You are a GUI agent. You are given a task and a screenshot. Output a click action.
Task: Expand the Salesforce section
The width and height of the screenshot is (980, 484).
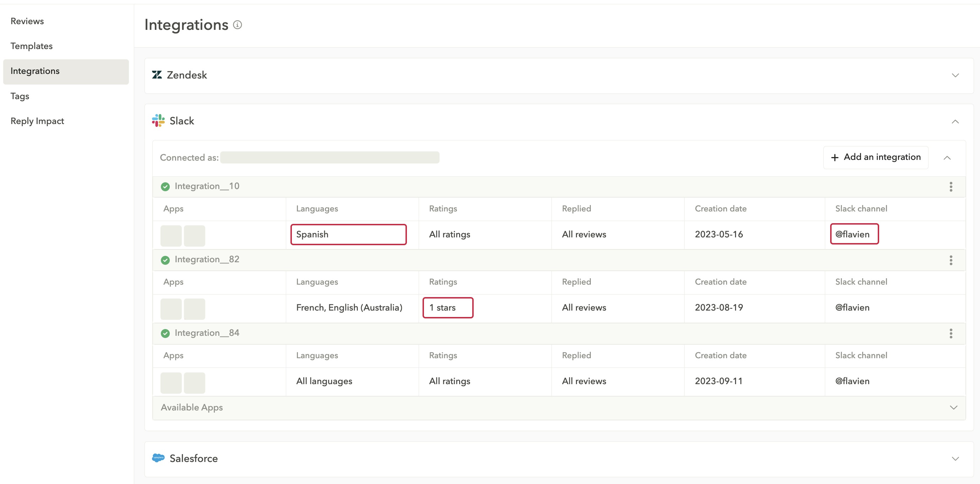pos(955,458)
